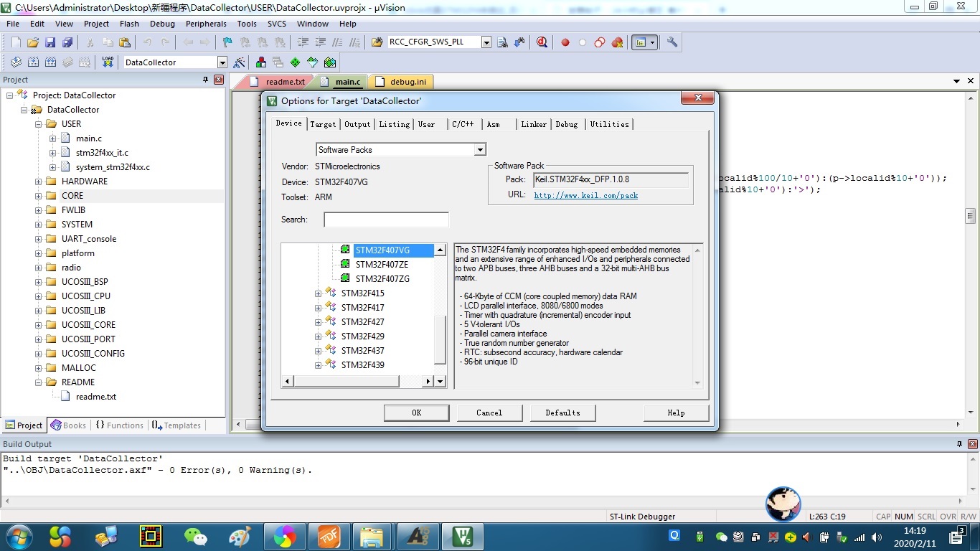
Task: Click the device Search input field
Action: click(386, 220)
